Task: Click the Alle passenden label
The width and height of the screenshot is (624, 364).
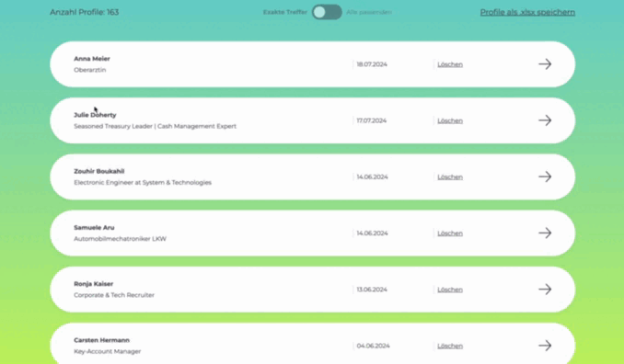Action: pos(369,12)
